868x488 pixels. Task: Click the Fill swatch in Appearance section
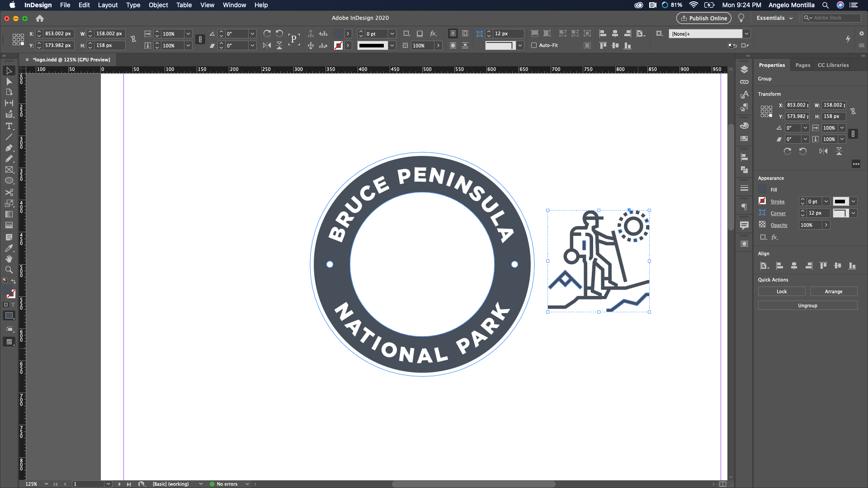point(763,189)
